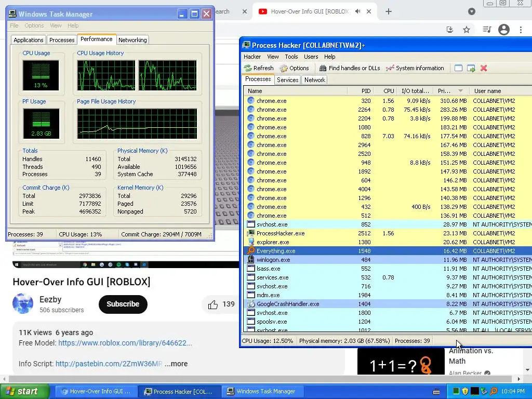The image size is (532, 399).
Task: Open a new Chrome tab with plus
Action: [389, 11]
